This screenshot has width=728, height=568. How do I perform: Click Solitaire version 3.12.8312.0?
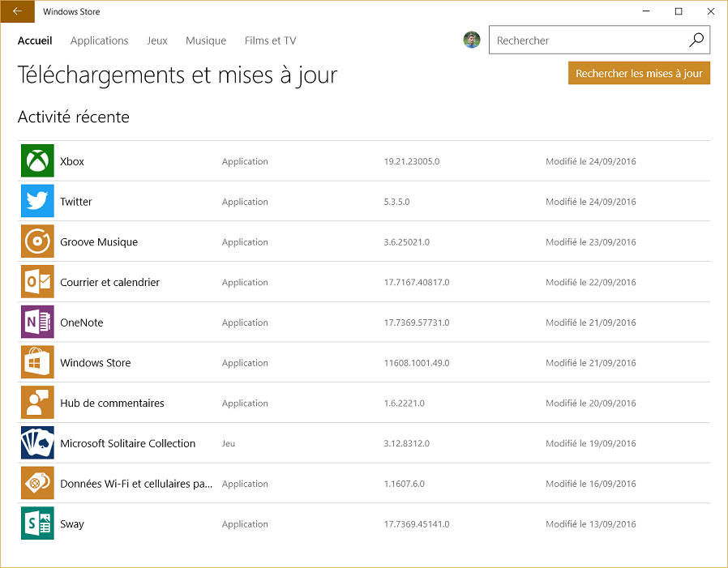click(407, 443)
